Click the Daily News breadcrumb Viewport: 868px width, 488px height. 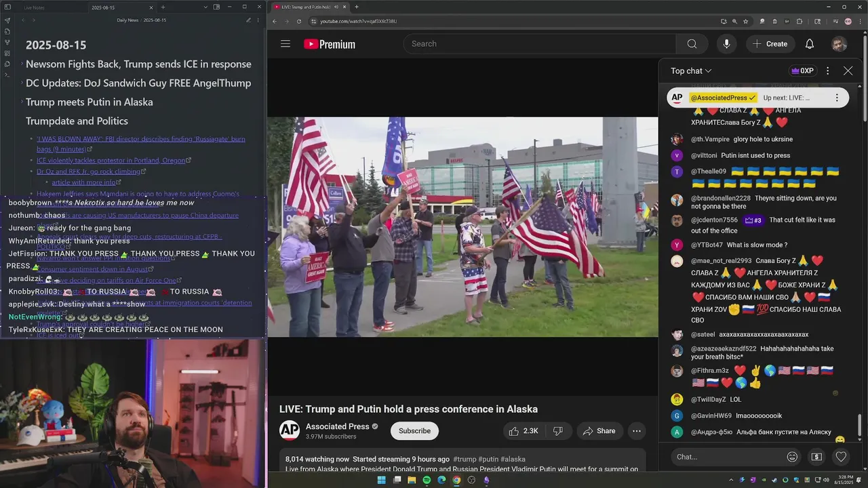pyautogui.click(x=127, y=20)
